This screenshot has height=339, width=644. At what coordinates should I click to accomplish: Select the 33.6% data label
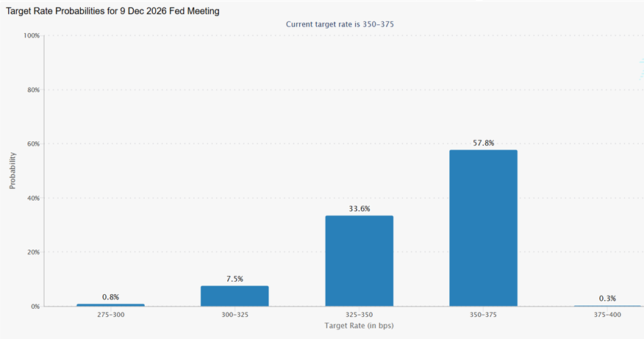pos(359,208)
